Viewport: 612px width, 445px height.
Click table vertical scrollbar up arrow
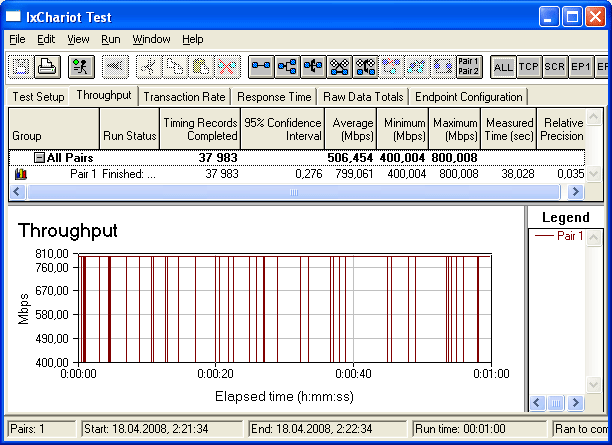594,117
